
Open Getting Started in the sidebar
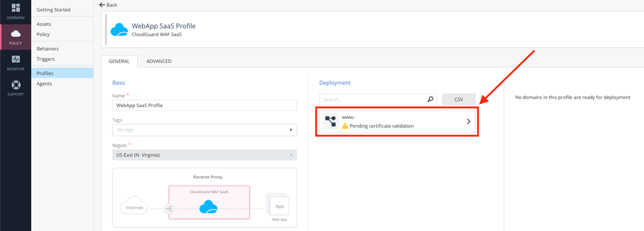pos(54,9)
